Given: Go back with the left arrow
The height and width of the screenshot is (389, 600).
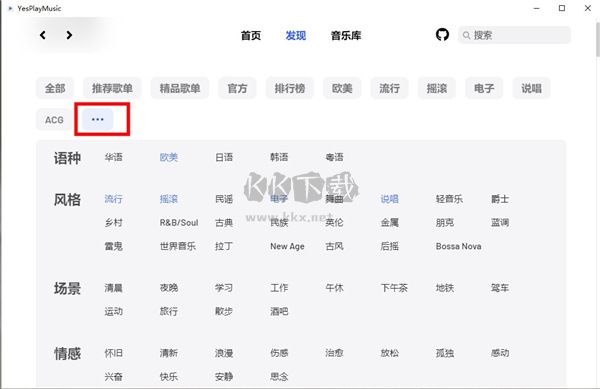Looking at the screenshot, I should point(42,35).
